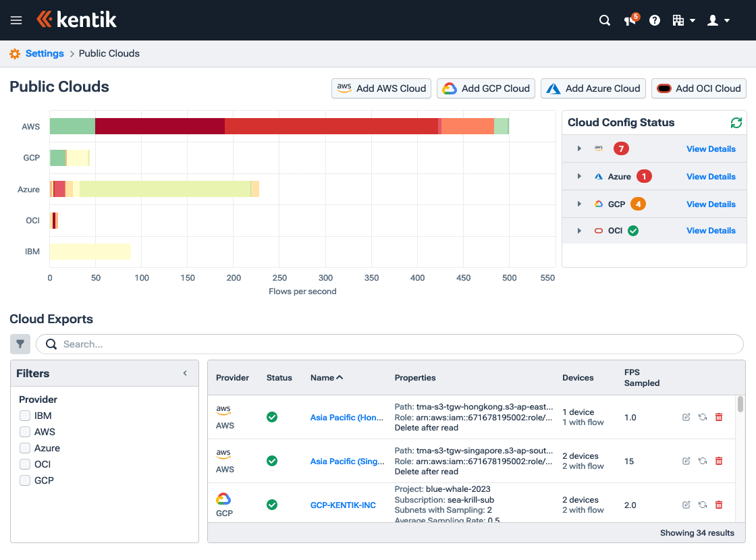This screenshot has height=560, width=756.
Task: Check the GCP provider filter
Action: (x=25, y=480)
